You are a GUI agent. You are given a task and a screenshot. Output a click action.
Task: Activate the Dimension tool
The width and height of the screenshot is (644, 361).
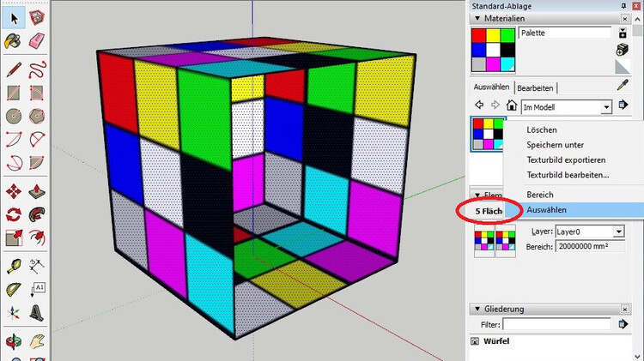pos(37,267)
